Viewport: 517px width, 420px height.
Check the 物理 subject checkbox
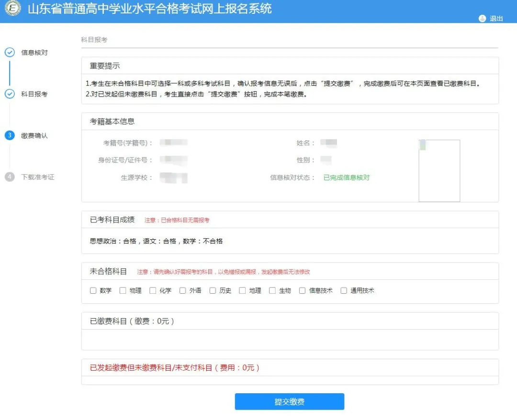click(123, 290)
